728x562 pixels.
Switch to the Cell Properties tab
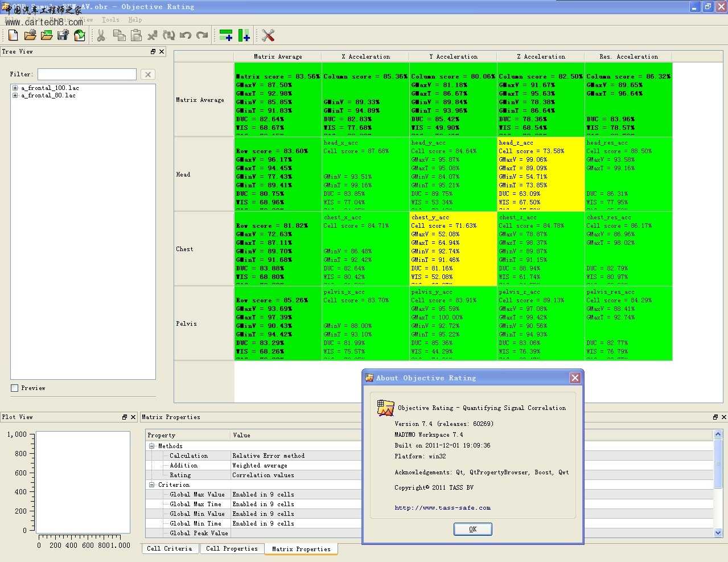point(232,549)
